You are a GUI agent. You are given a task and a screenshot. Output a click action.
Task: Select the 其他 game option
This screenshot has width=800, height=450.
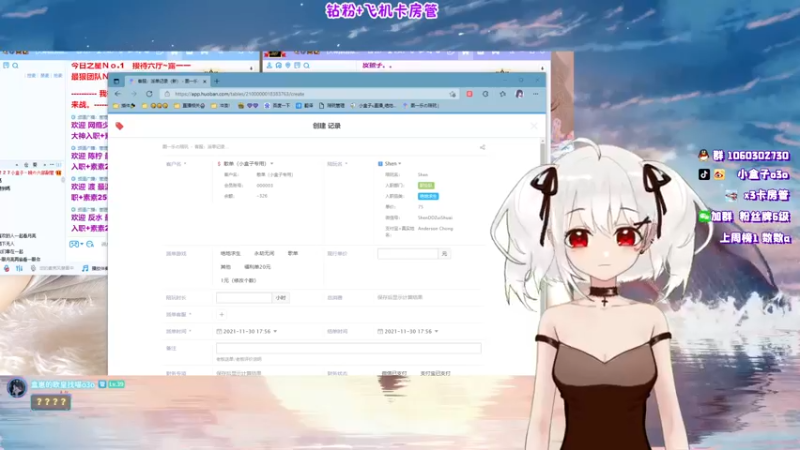(226, 267)
